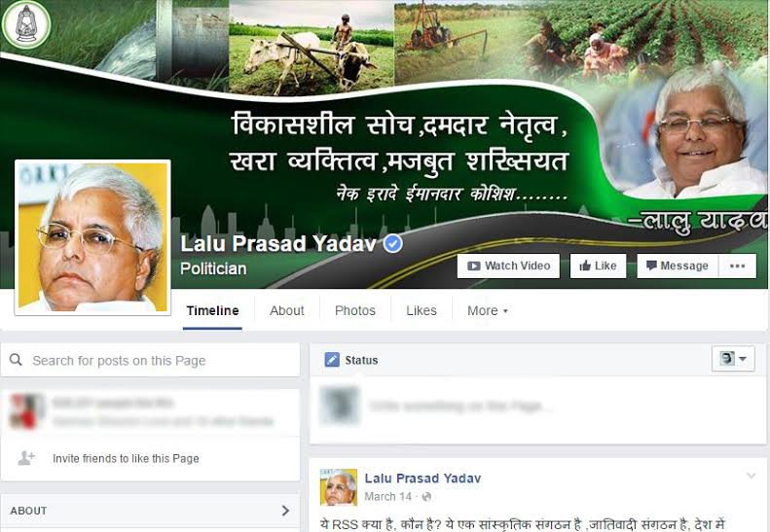Click the post privacy globe icon
Viewport: 770px width, 532px height.
coord(426,497)
